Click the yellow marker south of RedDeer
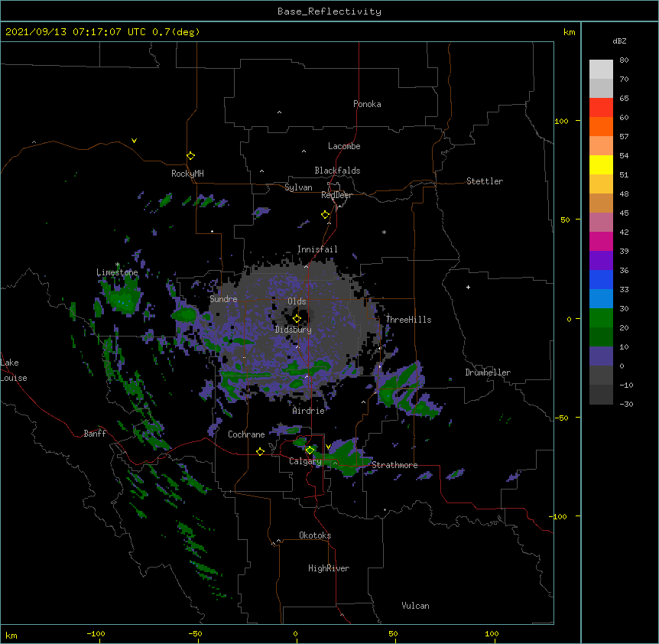The height and width of the screenshot is (644, 659). [326, 215]
